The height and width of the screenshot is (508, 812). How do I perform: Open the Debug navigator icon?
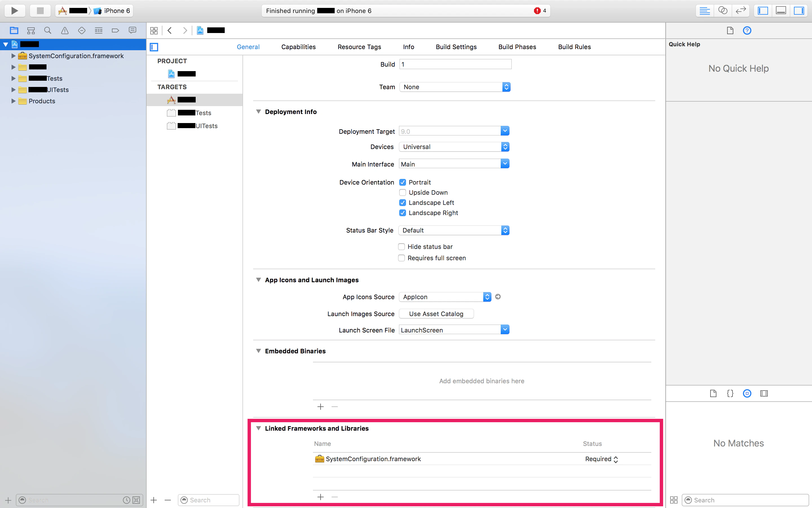pos(99,30)
